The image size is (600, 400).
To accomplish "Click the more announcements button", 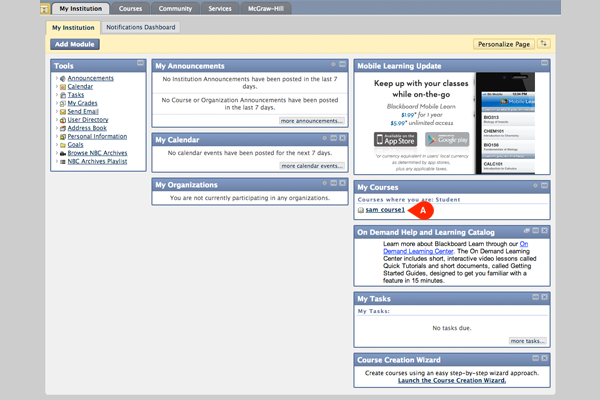I will click(312, 120).
